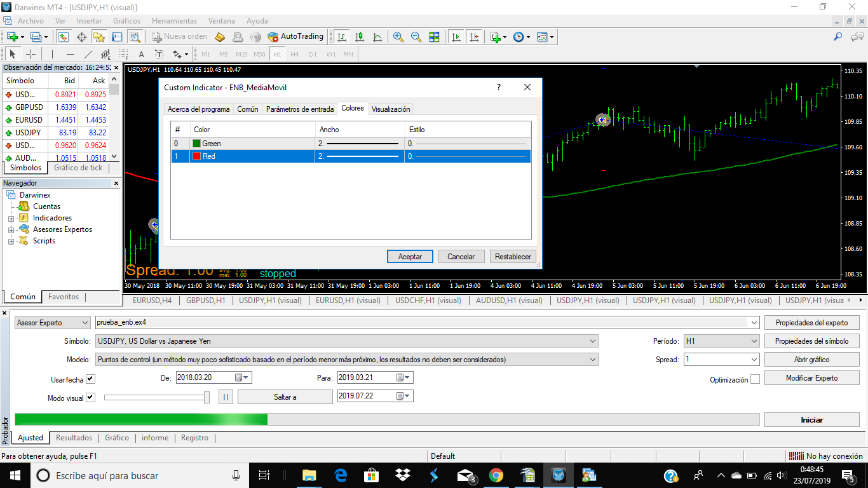Click the zoom in magnifier icon
868x488 pixels.
coord(398,37)
